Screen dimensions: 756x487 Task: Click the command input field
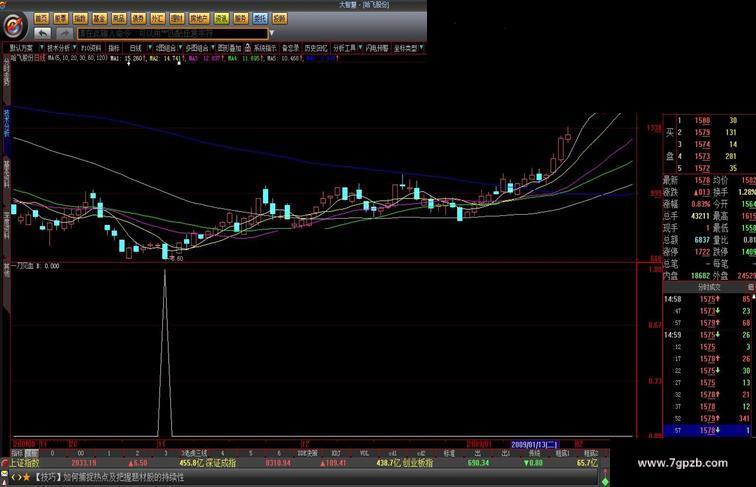(173, 33)
